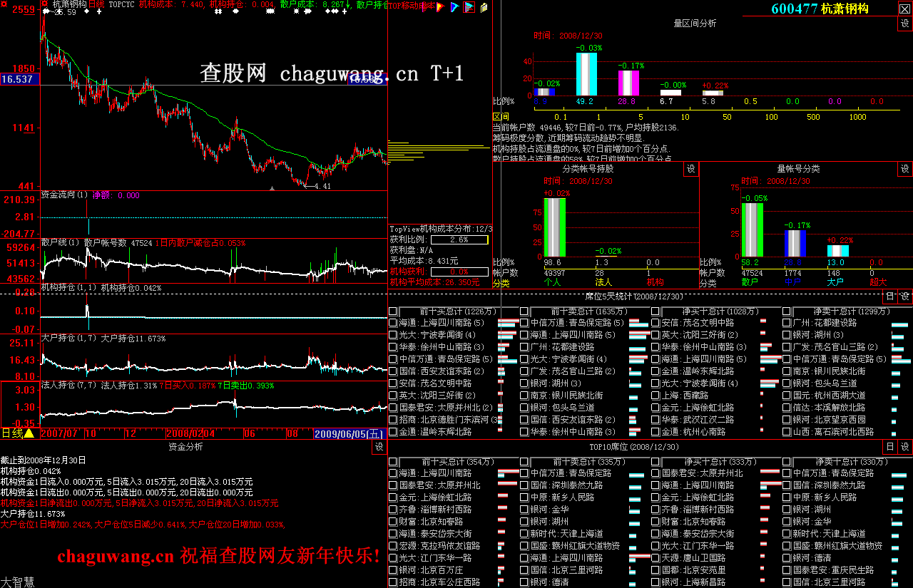Open the 日线 period selector with yellow triangle
The image size is (913, 588).
click(29, 433)
